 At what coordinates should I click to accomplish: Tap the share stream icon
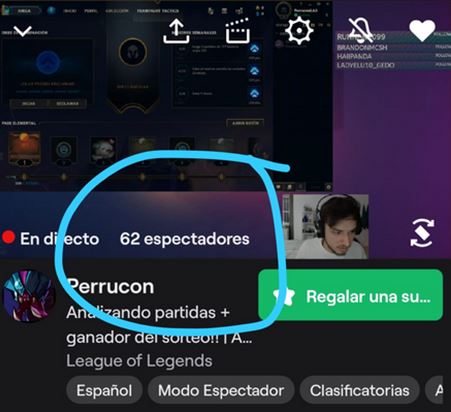pos(176,31)
